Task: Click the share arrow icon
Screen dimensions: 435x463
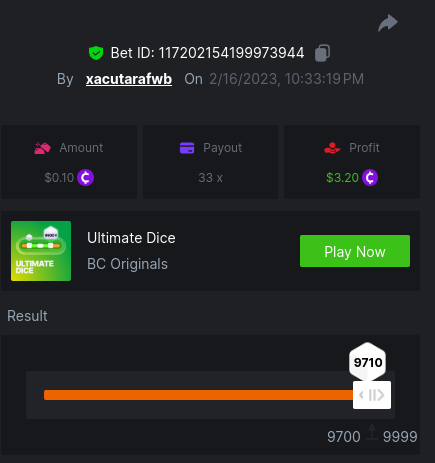Action: [388, 23]
